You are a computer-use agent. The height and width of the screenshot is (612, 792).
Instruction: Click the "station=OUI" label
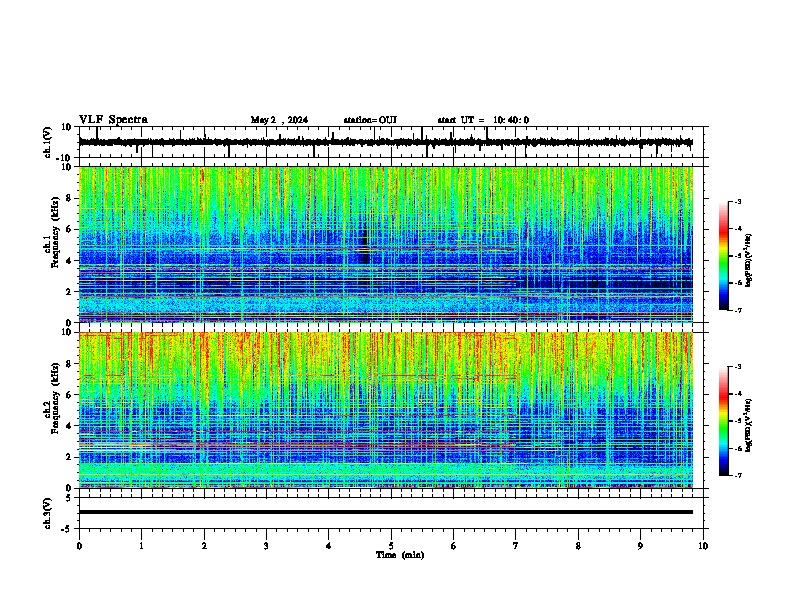point(370,120)
